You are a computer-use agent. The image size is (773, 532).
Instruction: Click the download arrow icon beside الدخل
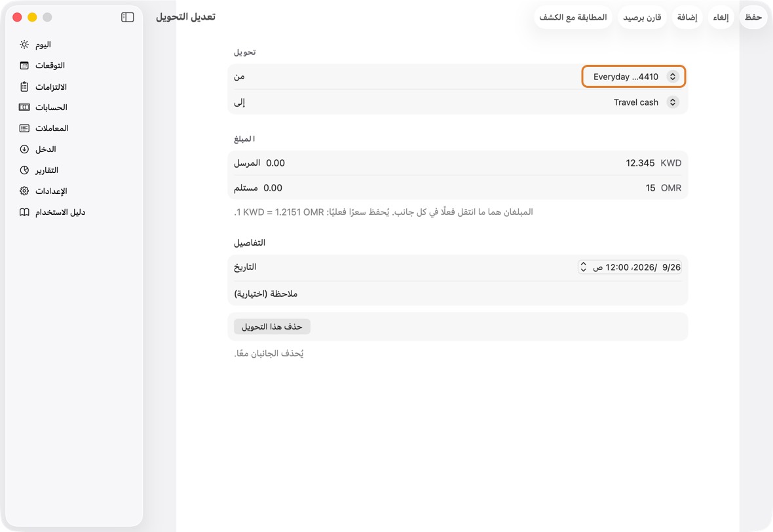(24, 149)
